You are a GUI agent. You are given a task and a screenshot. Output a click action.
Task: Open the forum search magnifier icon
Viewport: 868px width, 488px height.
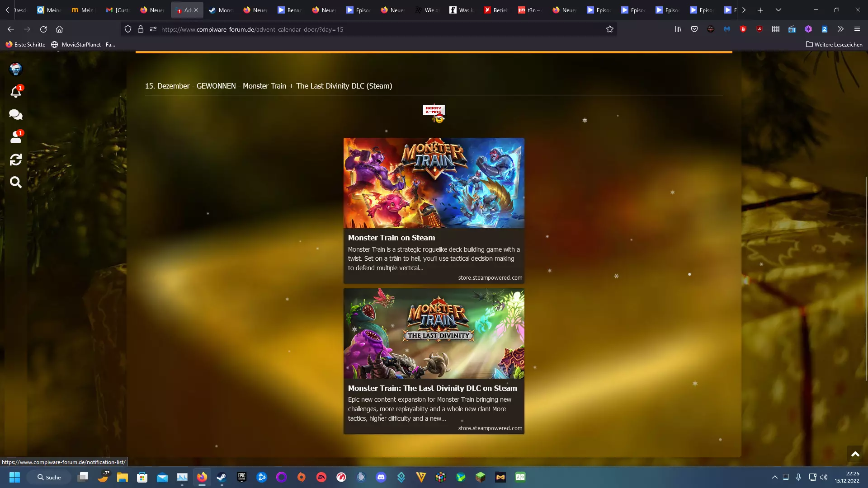(16, 182)
